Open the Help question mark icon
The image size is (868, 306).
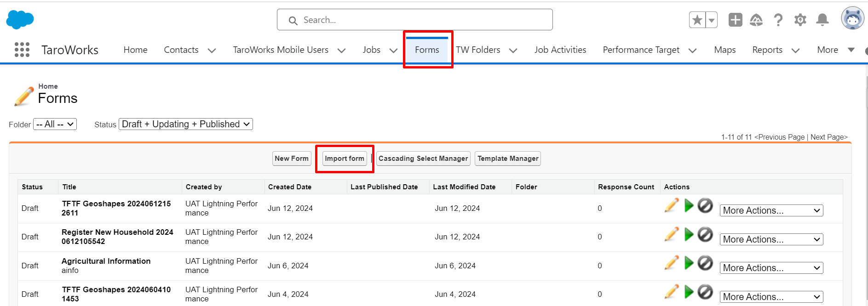pos(778,20)
